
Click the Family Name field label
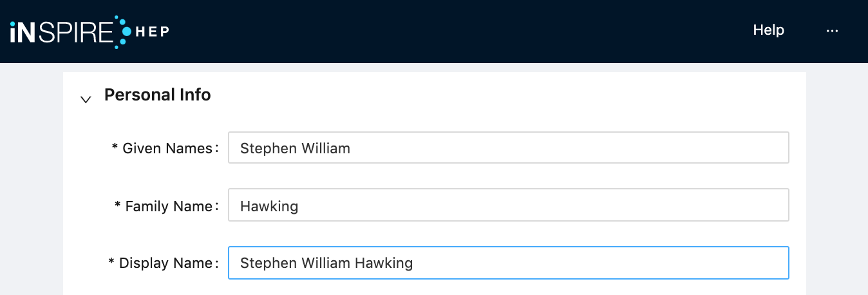169,206
